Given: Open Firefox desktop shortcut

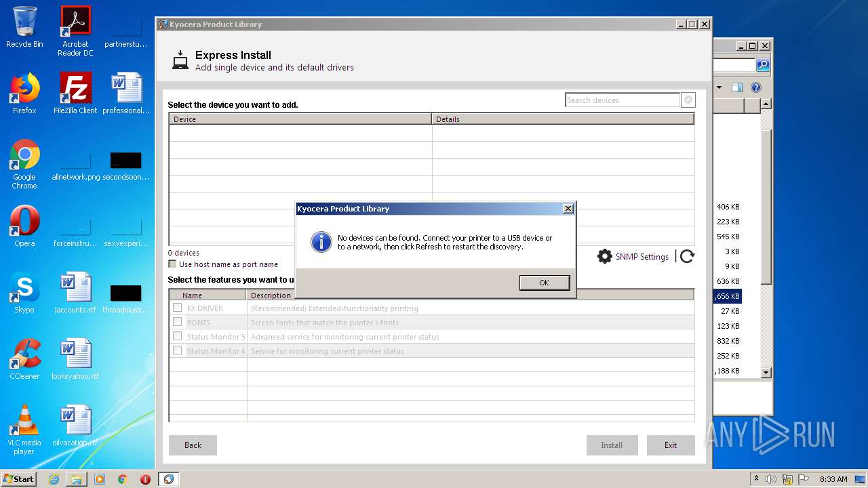Looking at the screenshot, I should click(24, 94).
